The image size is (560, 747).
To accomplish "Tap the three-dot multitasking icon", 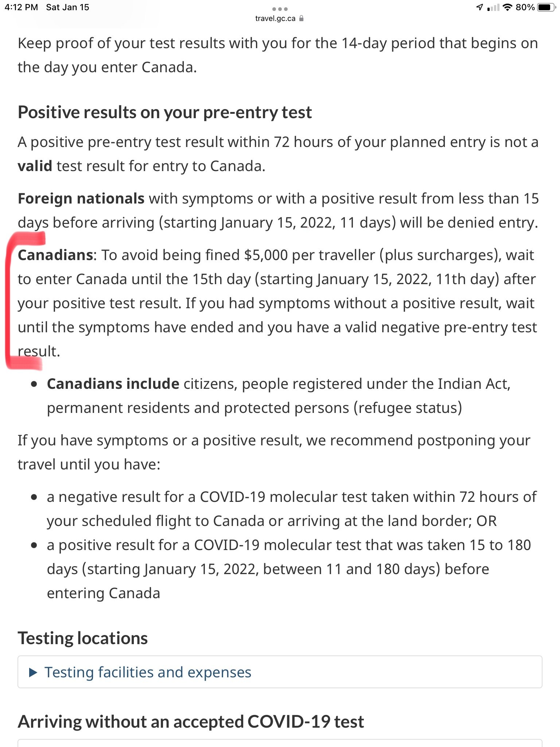I will click(280, 9).
